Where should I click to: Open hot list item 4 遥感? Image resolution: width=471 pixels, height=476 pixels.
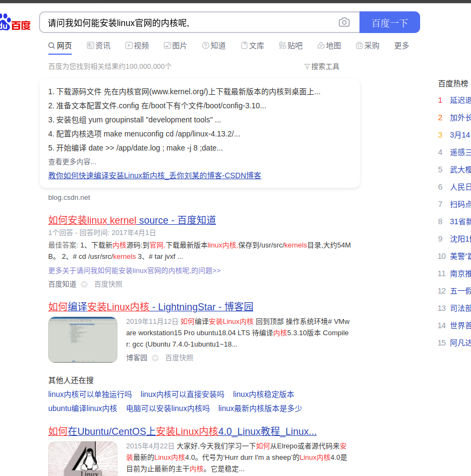[x=460, y=152]
